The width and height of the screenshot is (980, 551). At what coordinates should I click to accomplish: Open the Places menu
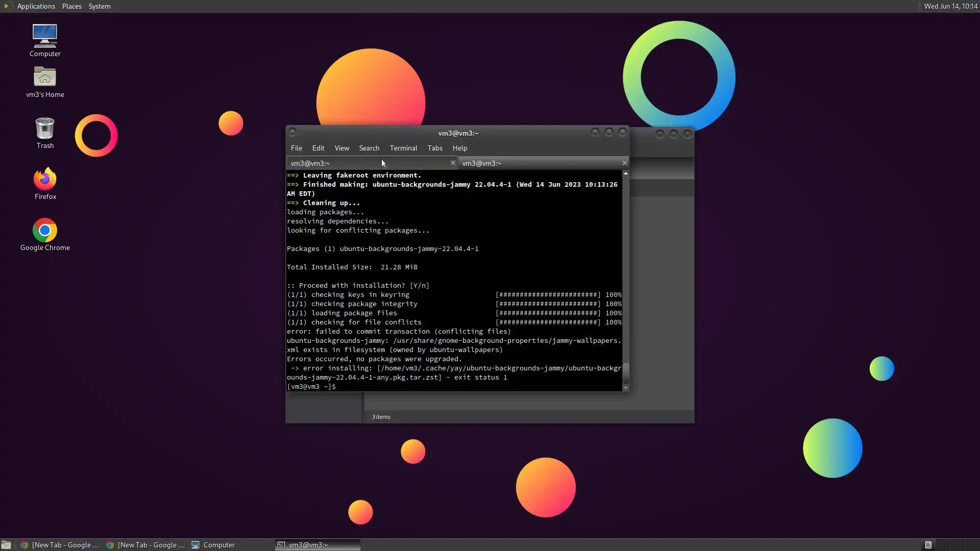(x=71, y=6)
